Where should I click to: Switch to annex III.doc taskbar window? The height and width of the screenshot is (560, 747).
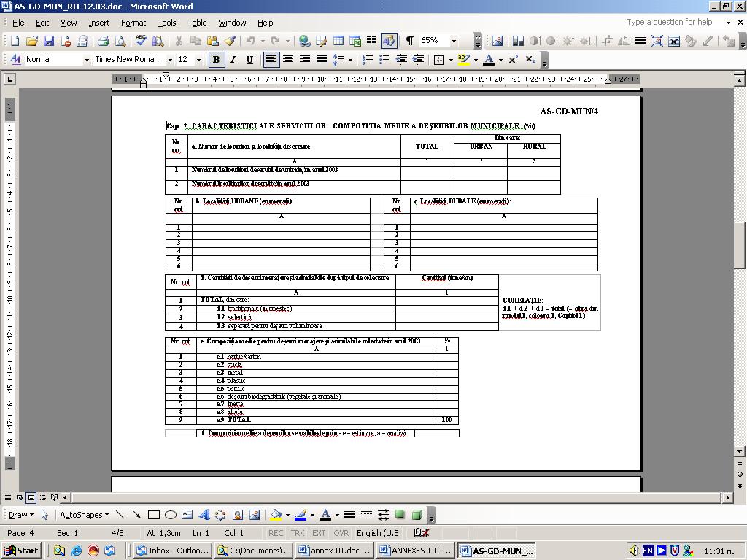click(x=334, y=551)
